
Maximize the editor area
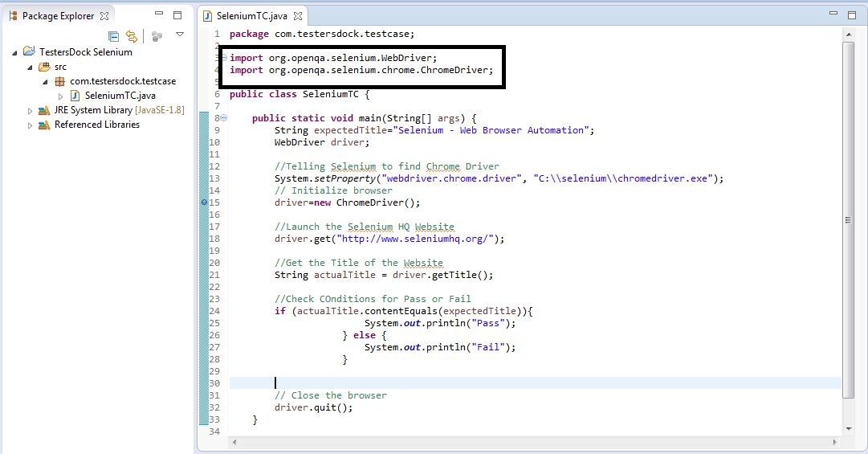coord(852,15)
